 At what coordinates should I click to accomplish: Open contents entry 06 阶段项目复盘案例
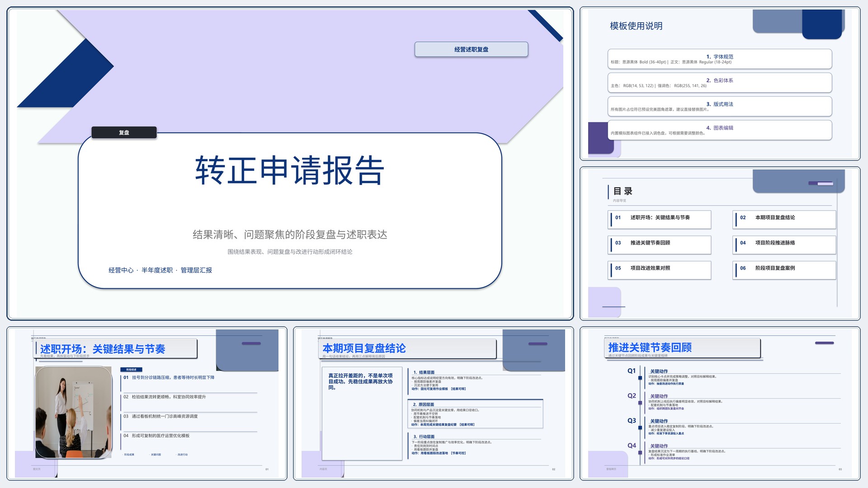[x=784, y=270]
